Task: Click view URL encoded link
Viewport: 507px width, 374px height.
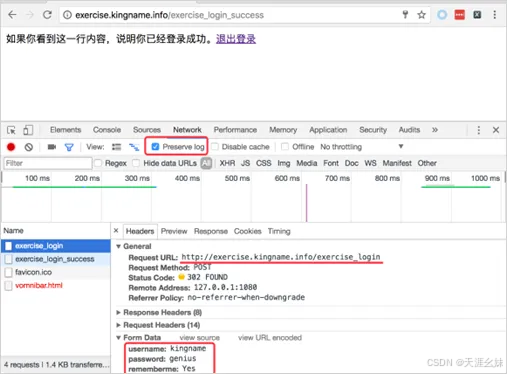Action: pos(270,338)
